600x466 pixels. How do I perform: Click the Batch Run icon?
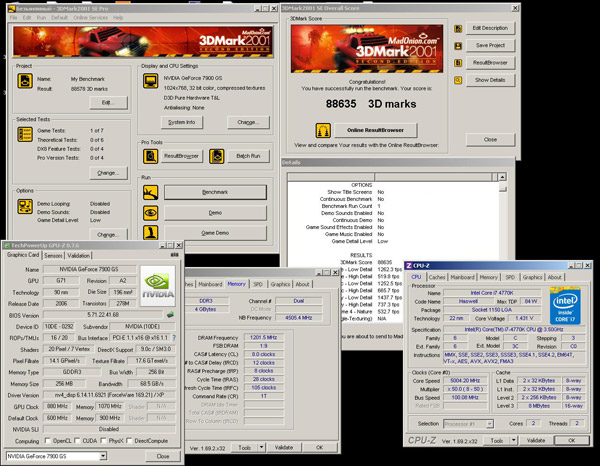215,155
